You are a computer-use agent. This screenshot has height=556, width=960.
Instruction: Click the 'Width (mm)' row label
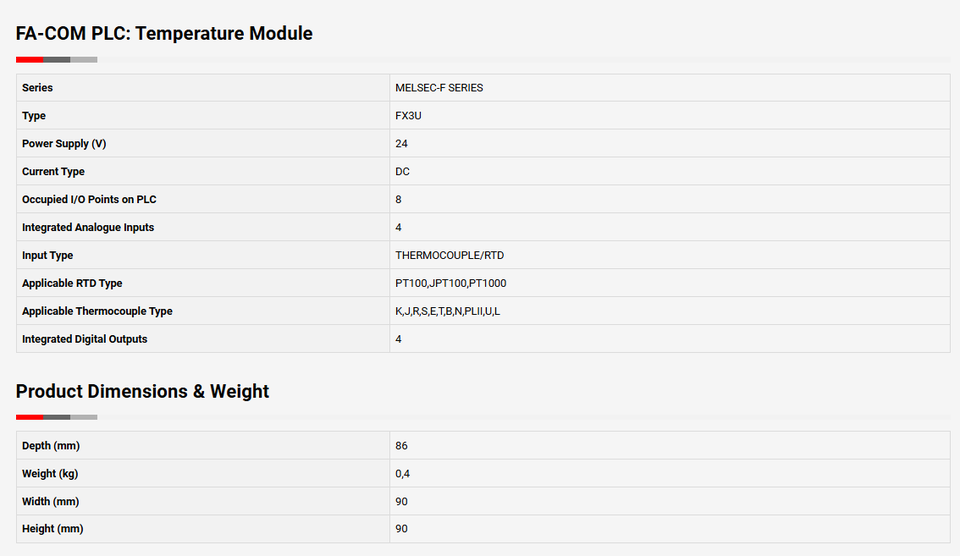pos(50,502)
